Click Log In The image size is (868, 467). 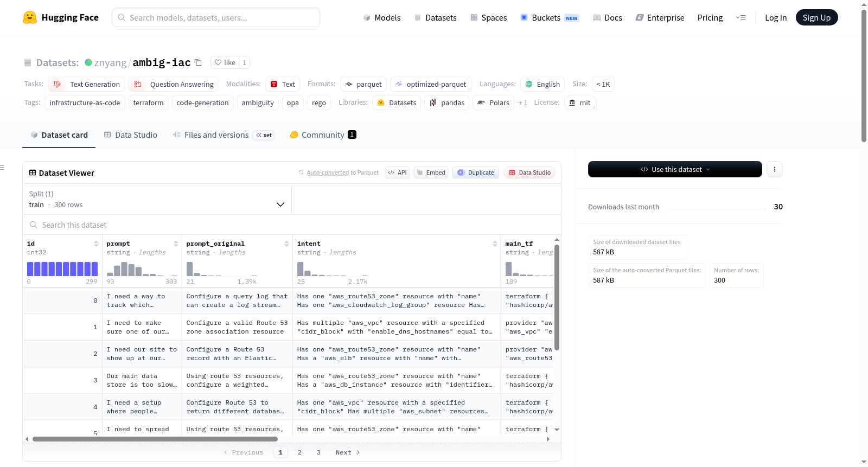(x=776, y=17)
